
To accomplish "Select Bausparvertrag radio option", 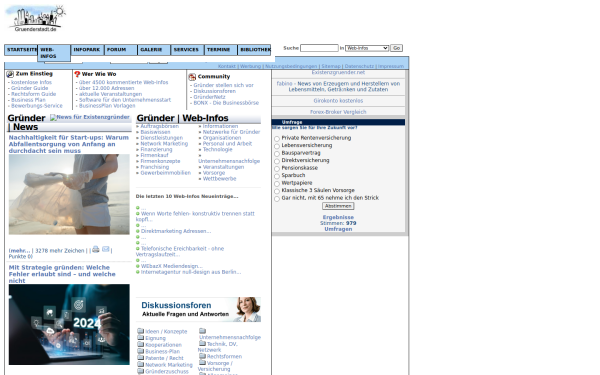I will (x=277, y=153).
